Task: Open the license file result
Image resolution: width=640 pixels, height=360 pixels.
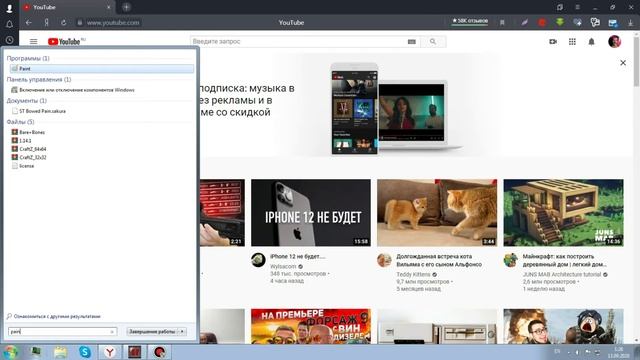Action: tap(23, 166)
